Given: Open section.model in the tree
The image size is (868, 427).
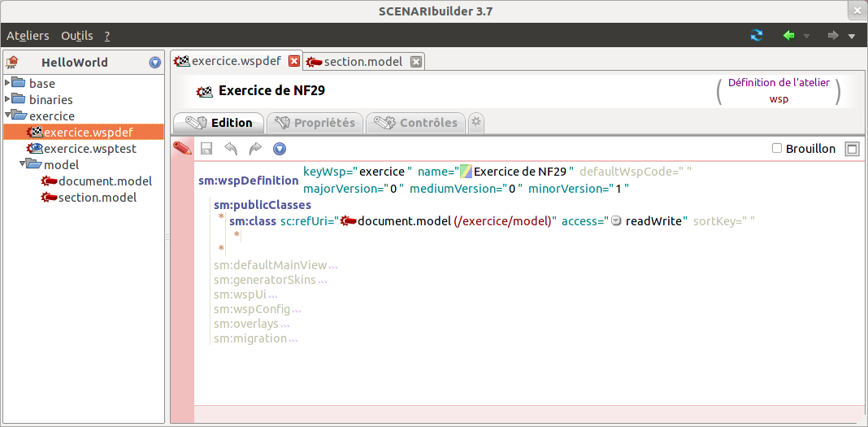Looking at the screenshot, I should [98, 197].
